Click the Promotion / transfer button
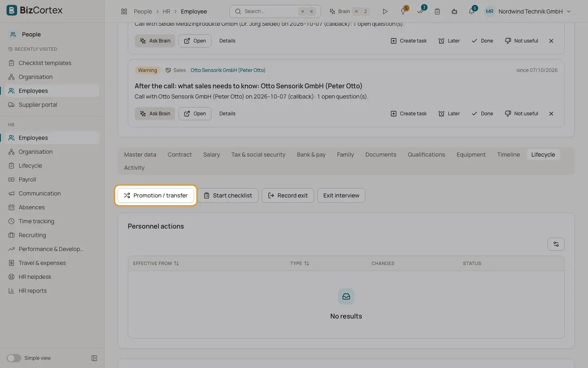Image resolution: width=588 pixels, height=368 pixels. pyautogui.click(x=156, y=195)
